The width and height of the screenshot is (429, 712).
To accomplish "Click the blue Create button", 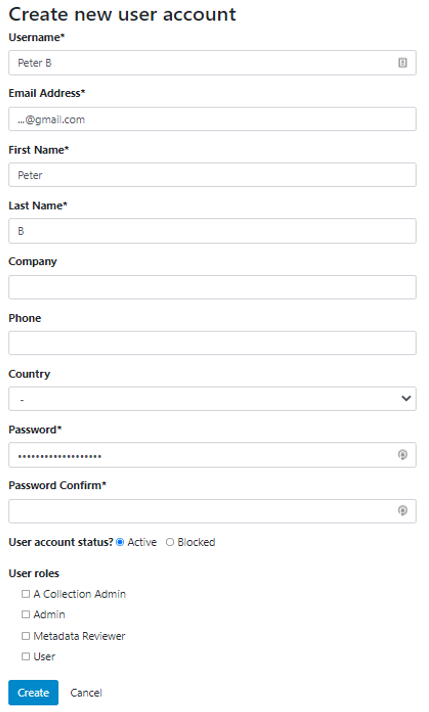I will [33, 692].
